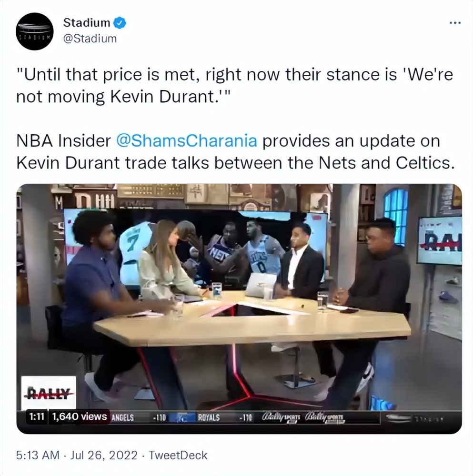473x476 pixels.
Task: Click the Stadium display name
Action: (87, 22)
